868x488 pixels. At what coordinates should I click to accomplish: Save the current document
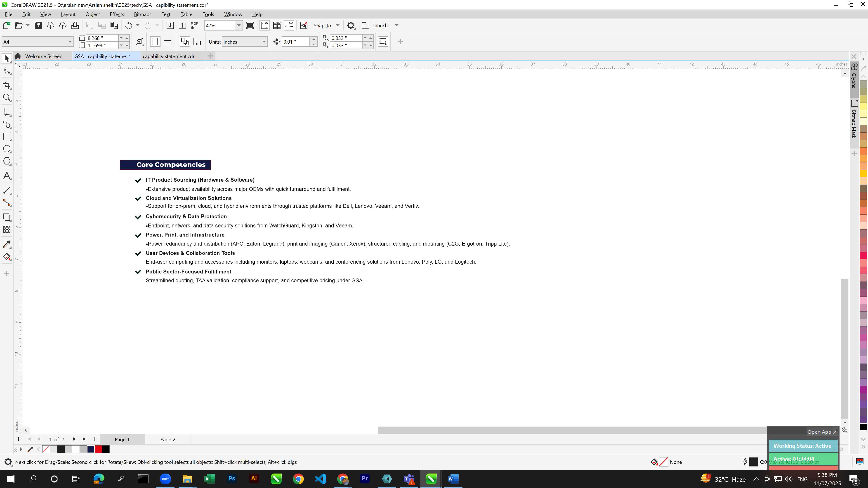pos(38,25)
